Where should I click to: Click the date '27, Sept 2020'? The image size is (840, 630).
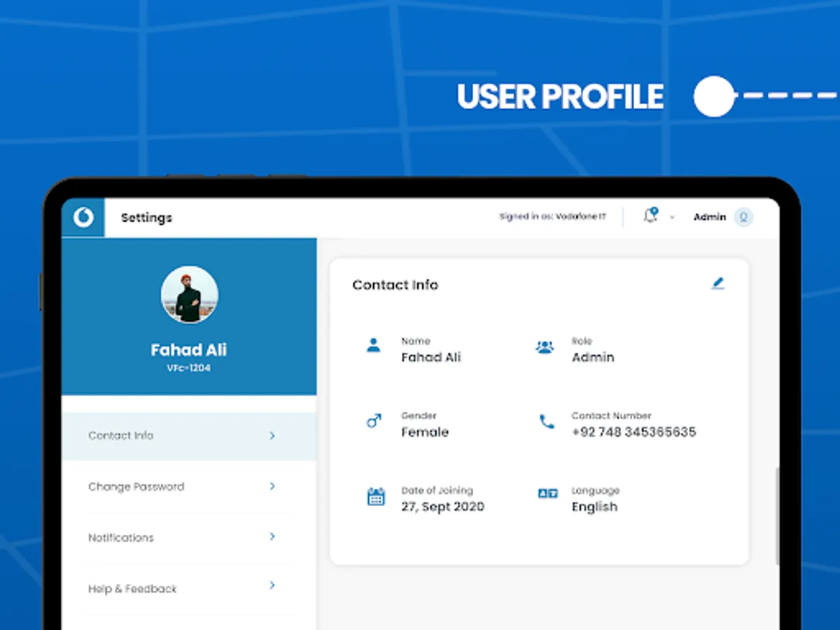(442, 507)
